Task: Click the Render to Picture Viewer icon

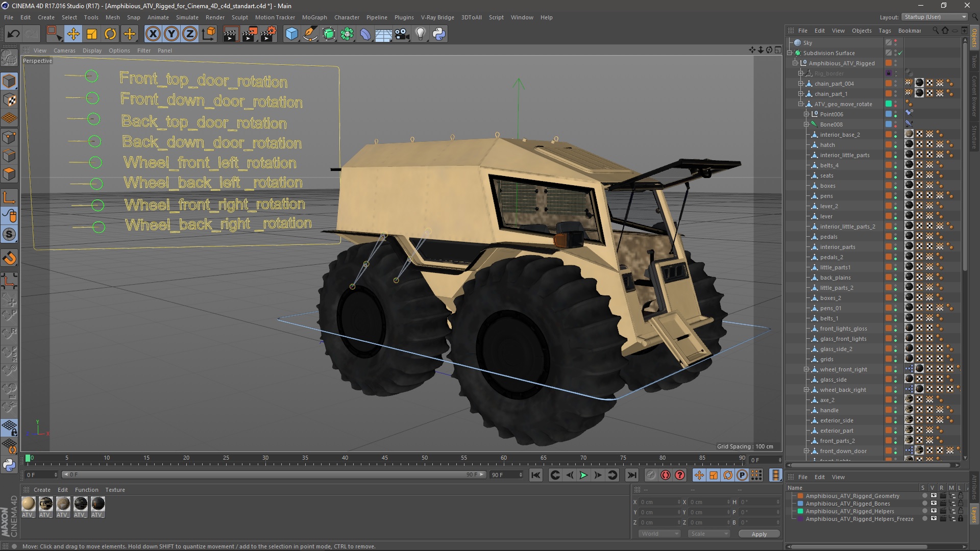Action: click(249, 34)
